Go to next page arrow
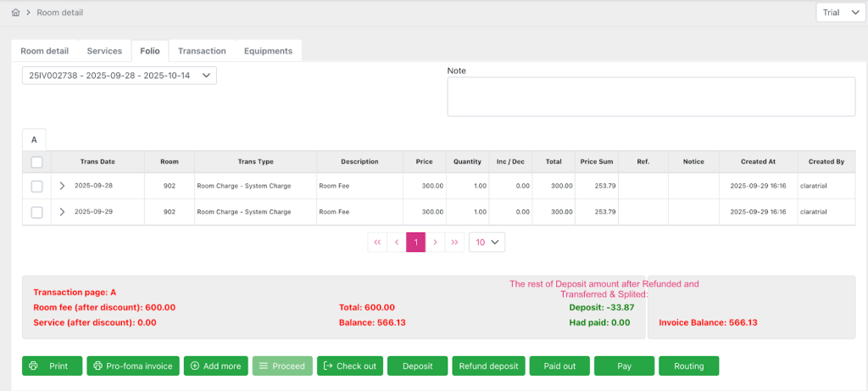Image resolution: width=868 pixels, height=391 pixels. 435,242
